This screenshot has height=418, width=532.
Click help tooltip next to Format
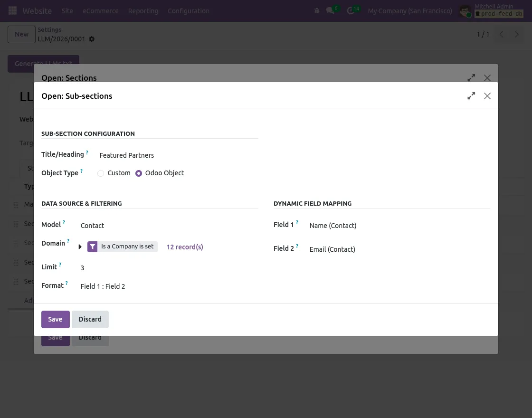pyautogui.click(x=66, y=283)
